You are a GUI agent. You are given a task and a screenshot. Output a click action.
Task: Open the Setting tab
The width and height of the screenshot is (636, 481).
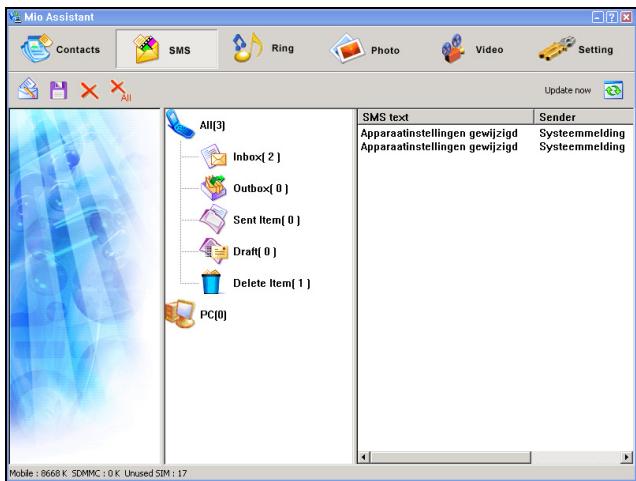[x=576, y=49]
